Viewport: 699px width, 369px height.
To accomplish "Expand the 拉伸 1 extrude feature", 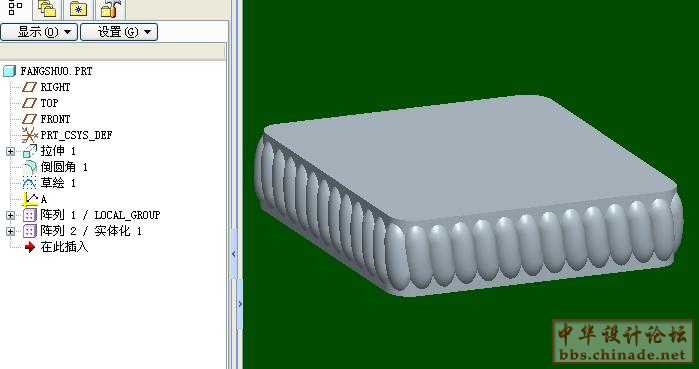I will coord(10,152).
